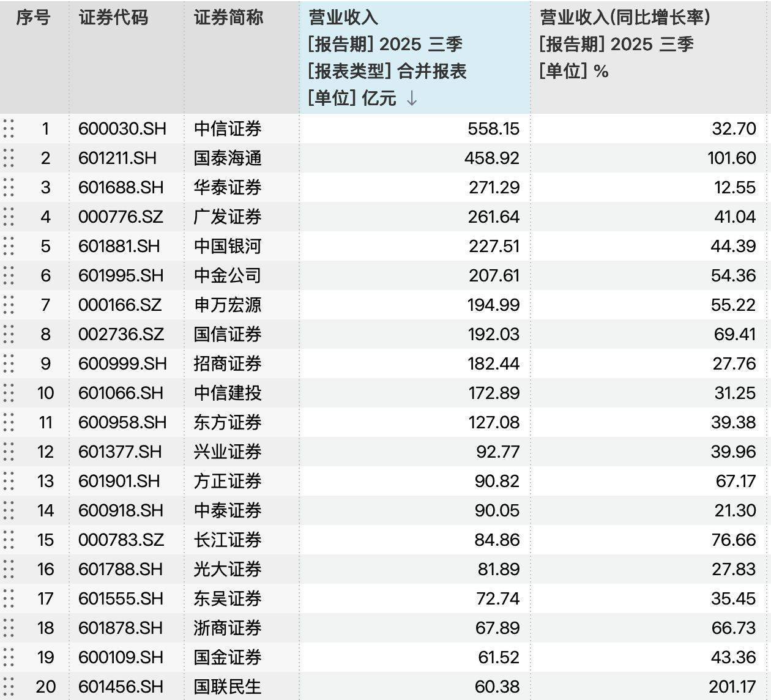The width and height of the screenshot is (771, 700).
Task: Click the drag handle next to 国泰海通
Action: [9, 158]
